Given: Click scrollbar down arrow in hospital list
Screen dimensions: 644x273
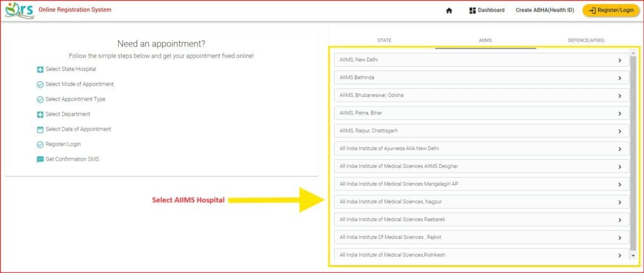Looking at the screenshot, I should (x=633, y=255).
